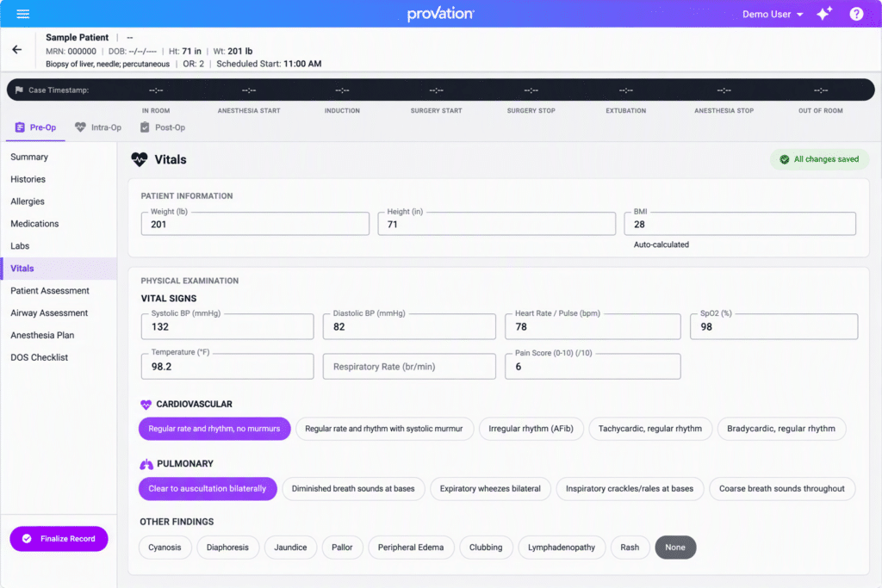
Task: Click the sparkle AI assistant icon
Action: 824,14
